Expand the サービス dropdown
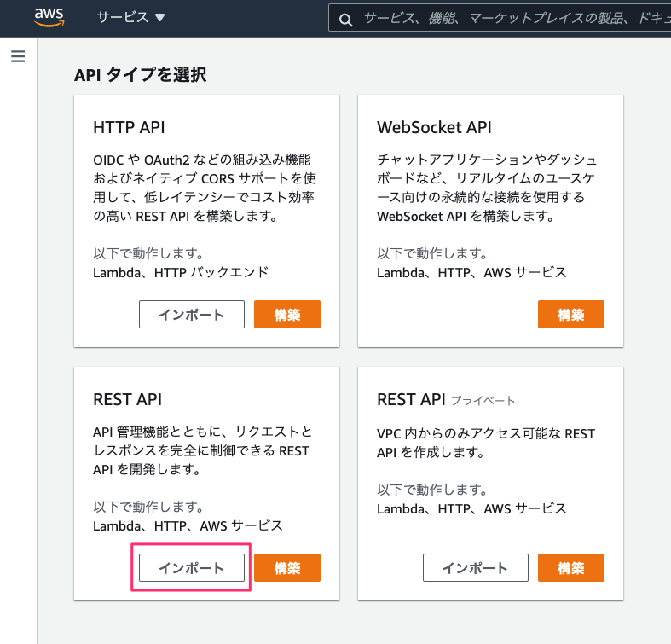The width and height of the screenshot is (671, 644). click(x=130, y=17)
